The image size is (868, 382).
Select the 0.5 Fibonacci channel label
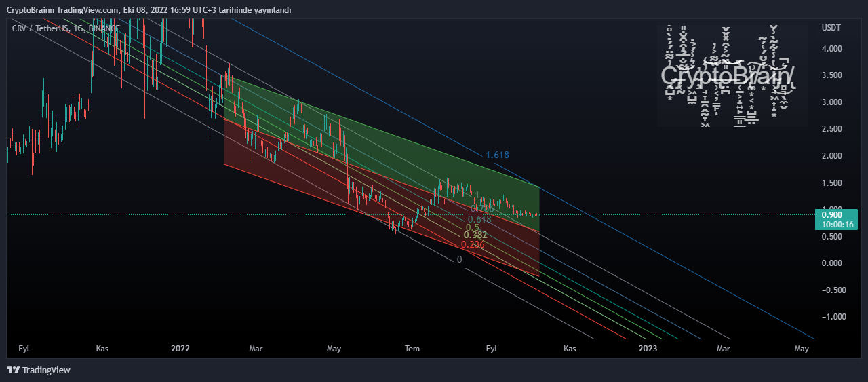(473, 227)
